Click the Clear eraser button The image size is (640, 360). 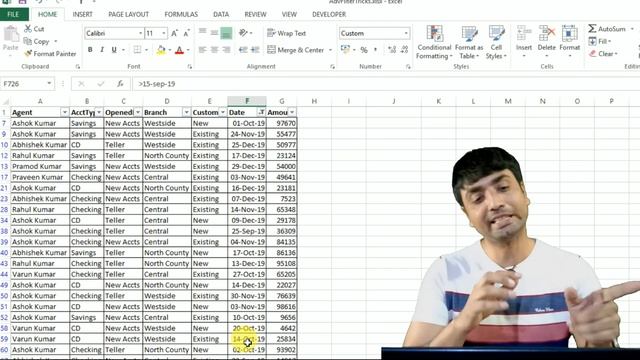coord(603,53)
